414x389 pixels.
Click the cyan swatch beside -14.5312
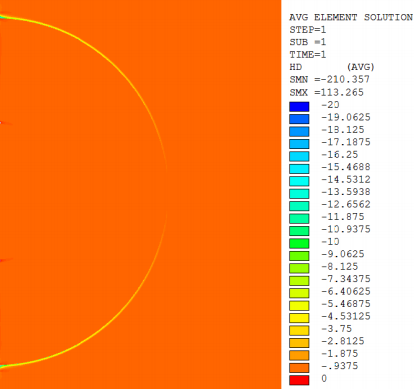[x=299, y=181]
